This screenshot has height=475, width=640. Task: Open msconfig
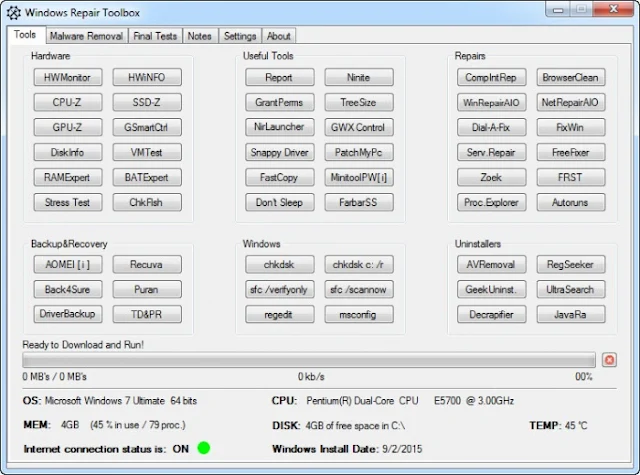[359, 314]
